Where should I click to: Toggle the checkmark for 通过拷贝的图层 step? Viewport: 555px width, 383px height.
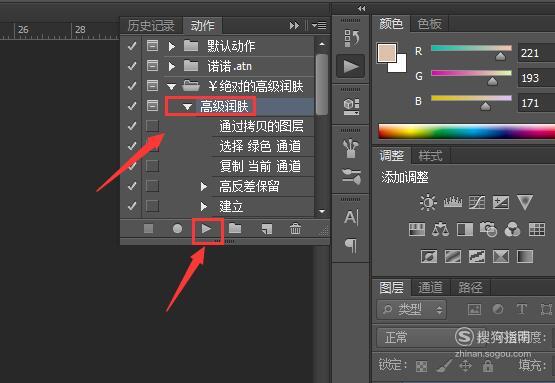click(132, 126)
